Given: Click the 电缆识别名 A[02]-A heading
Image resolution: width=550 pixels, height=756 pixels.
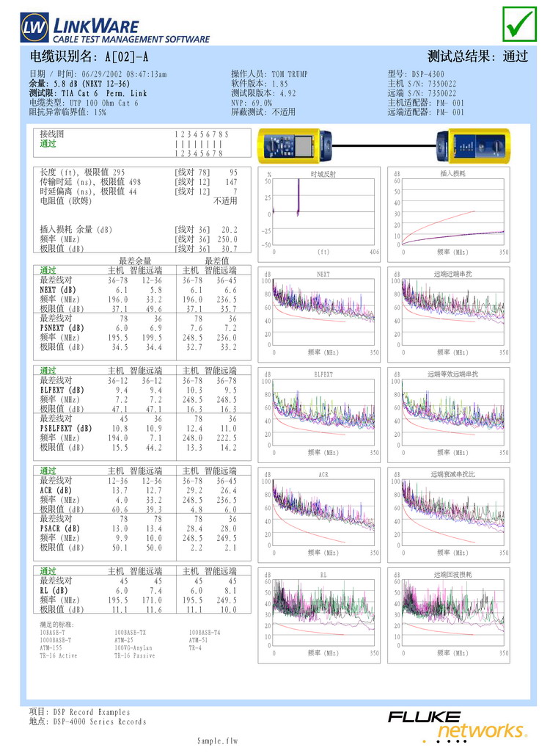Looking at the screenshot, I should click(x=89, y=57).
